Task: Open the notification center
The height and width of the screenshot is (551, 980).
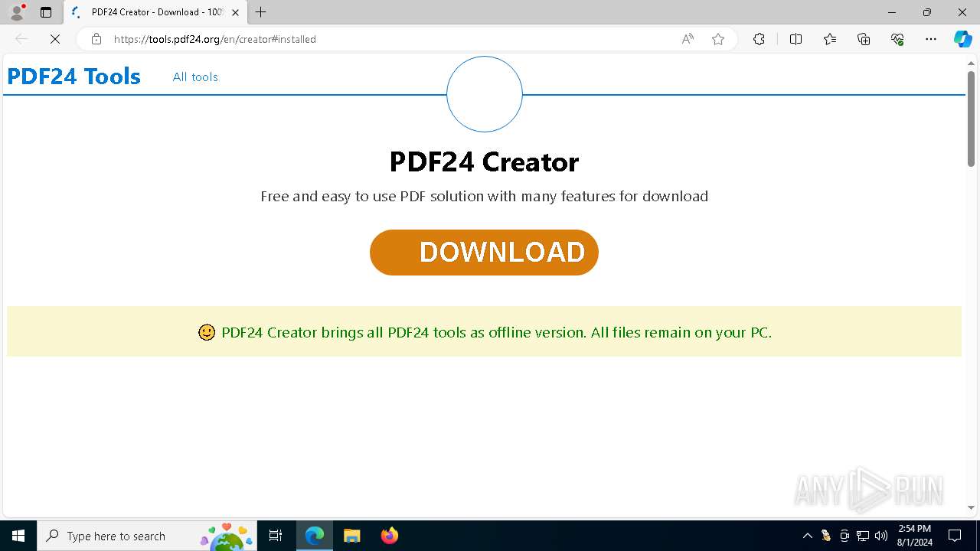Action: tap(955, 536)
